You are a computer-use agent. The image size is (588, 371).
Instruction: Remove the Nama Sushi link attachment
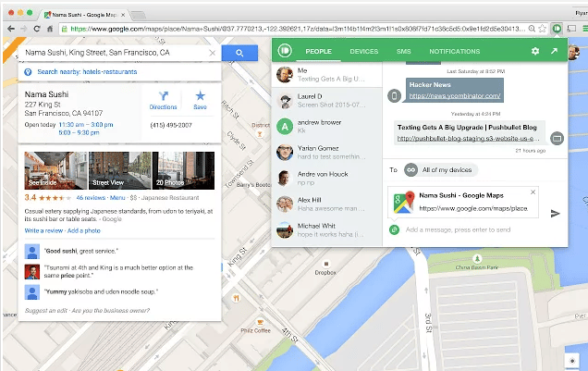[533, 192]
